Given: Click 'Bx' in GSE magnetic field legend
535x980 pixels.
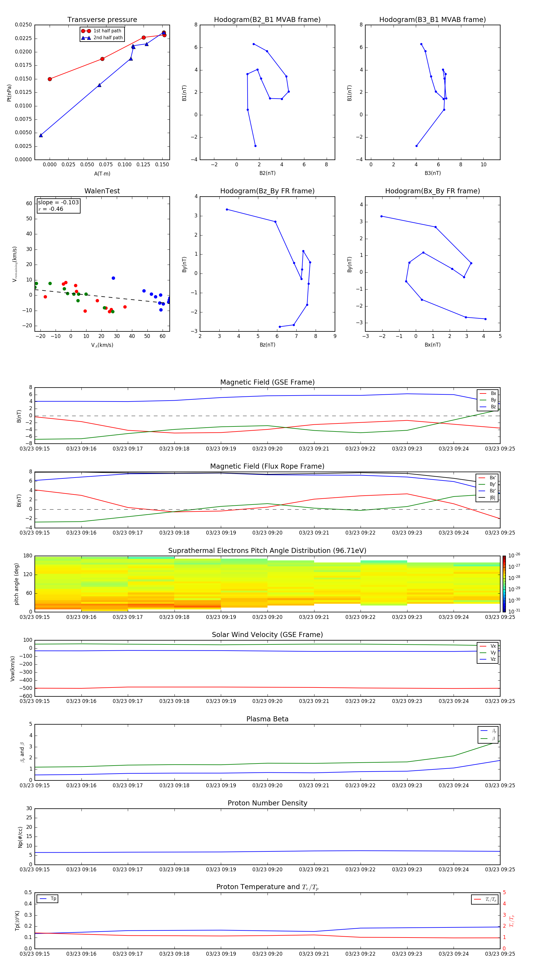Looking at the screenshot, I should [488, 393].
